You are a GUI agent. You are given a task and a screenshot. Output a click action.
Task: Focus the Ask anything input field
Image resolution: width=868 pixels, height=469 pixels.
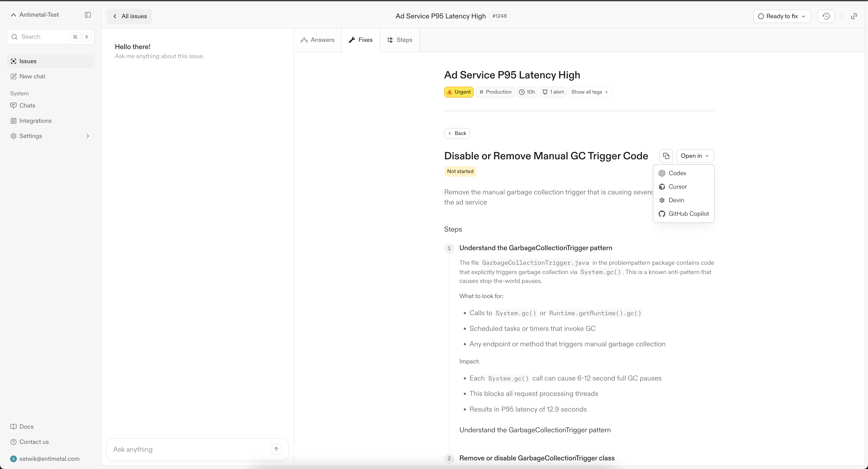tap(189, 449)
